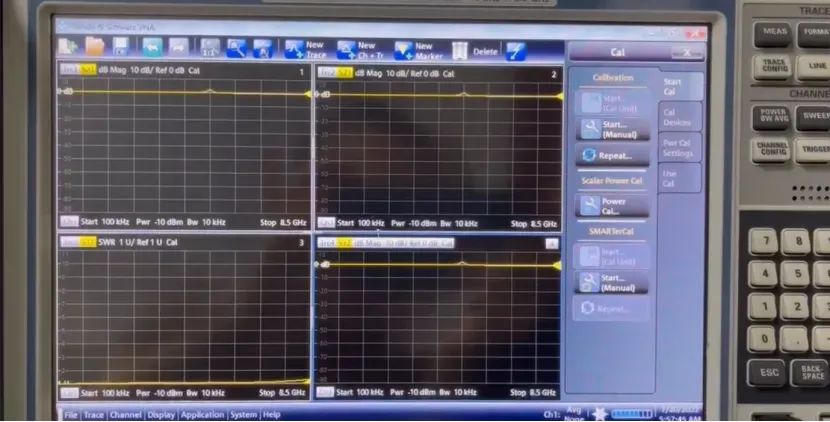Screen dimensions: 830x422
Task: Click the diagram number 1 label
Action: pyautogui.click(x=302, y=71)
